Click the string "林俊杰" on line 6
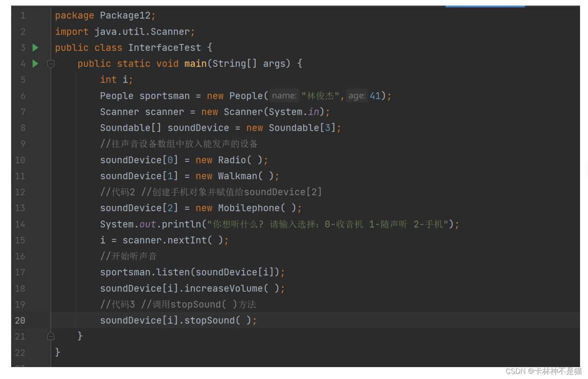The height and width of the screenshot is (379, 588). point(320,96)
